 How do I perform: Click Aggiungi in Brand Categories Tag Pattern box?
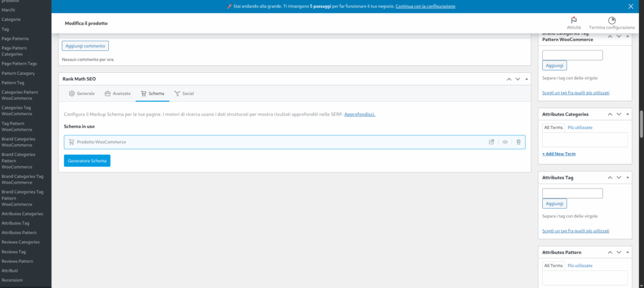555,65
